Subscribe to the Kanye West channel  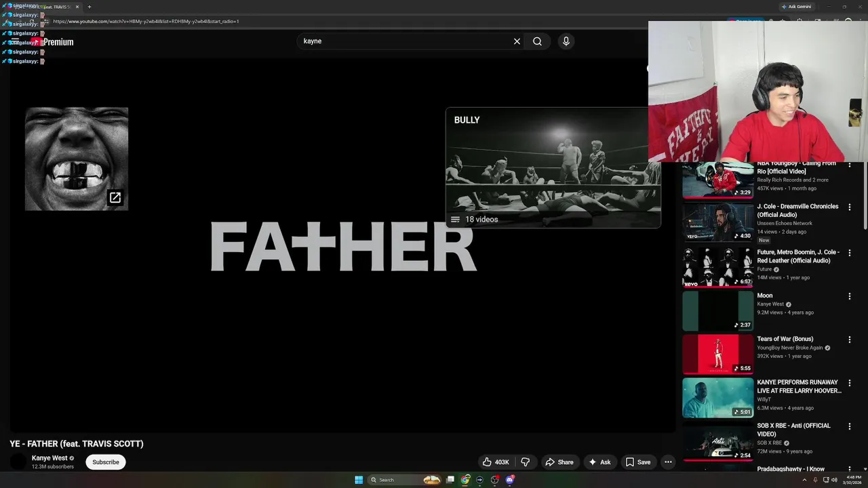[x=106, y=462]
